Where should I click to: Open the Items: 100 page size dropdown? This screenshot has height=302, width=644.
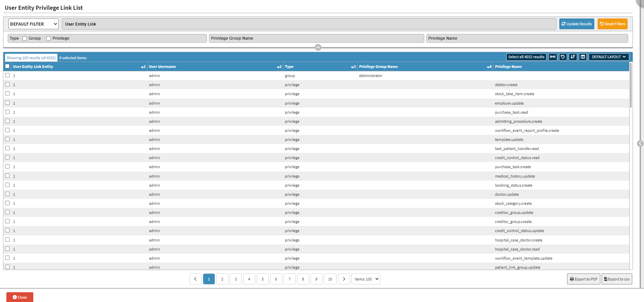366,279
